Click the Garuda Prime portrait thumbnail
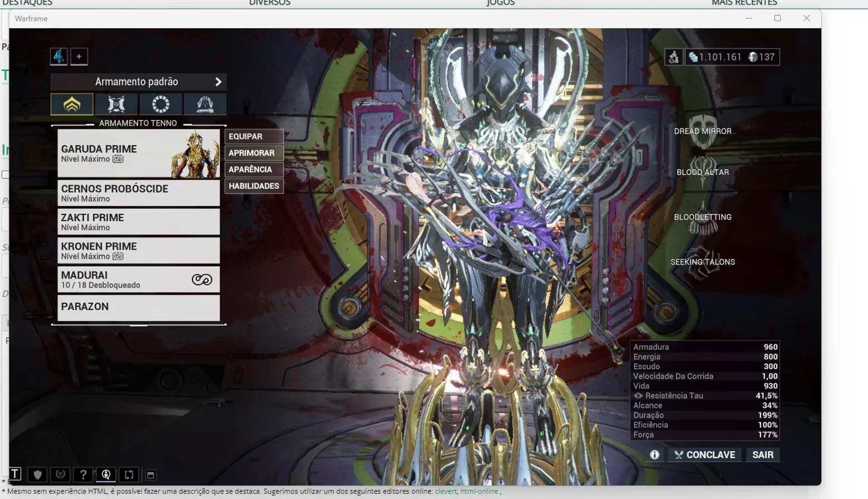Image resolution: width=868 pixels, height=499 pixels. [x=195, y=154]
